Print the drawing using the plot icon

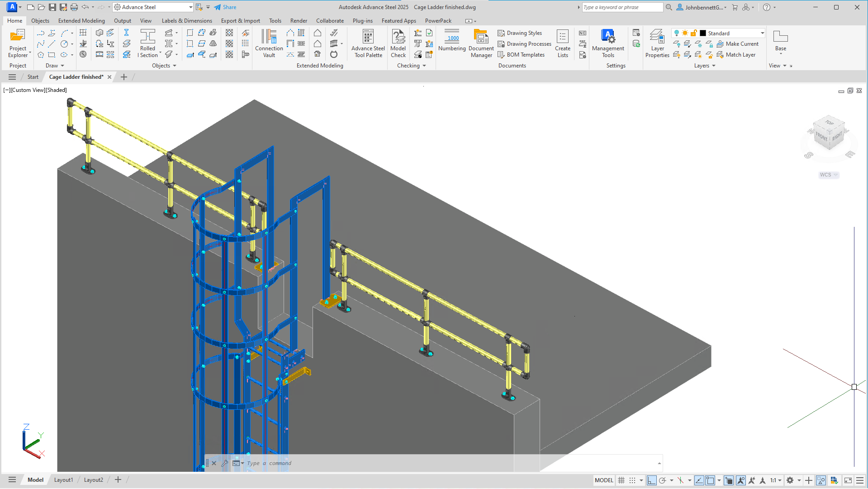click(74, 7)
